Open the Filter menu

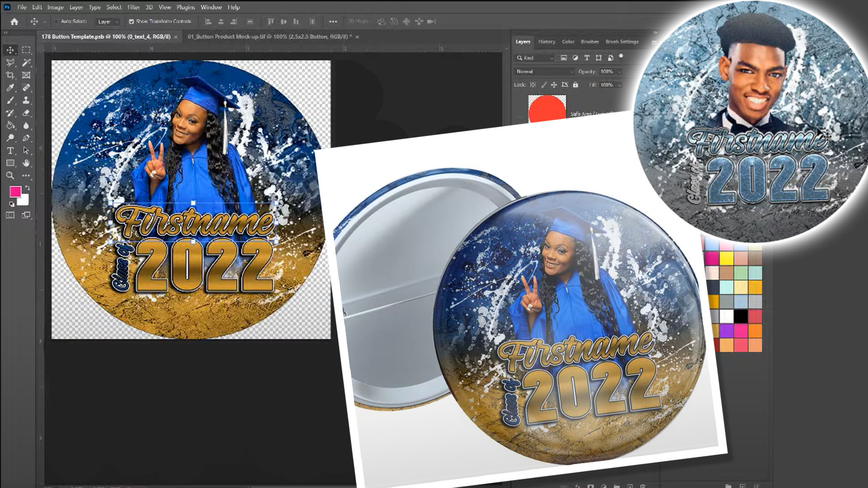(133, 7)
